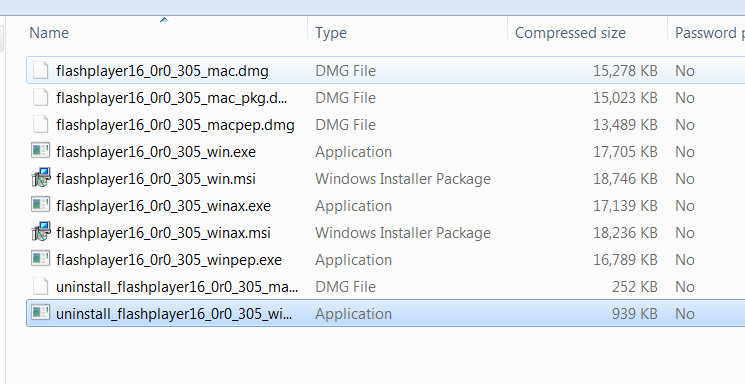
Task: Click password value No for mac.dmg row
Action: point(685,71)
